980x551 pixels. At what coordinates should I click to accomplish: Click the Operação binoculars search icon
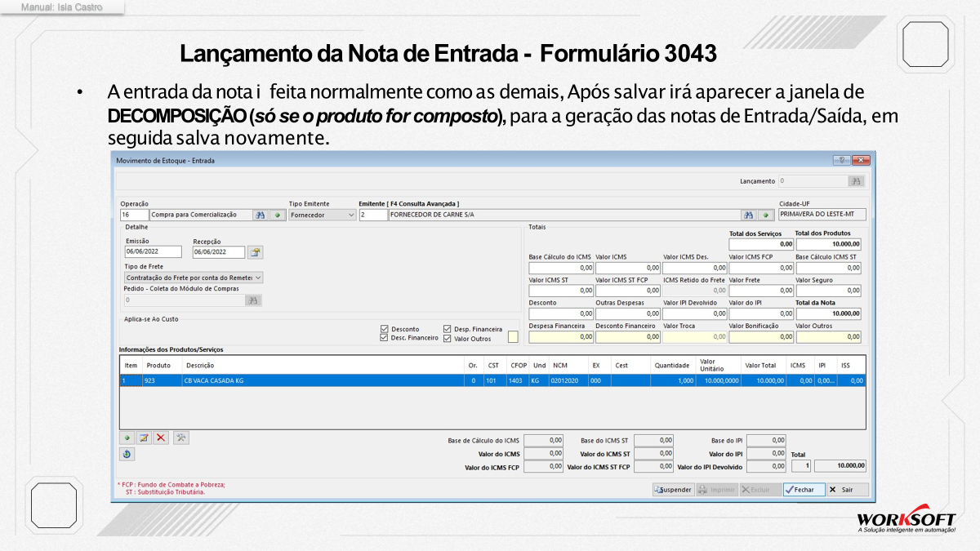click(x=260, y=215)
